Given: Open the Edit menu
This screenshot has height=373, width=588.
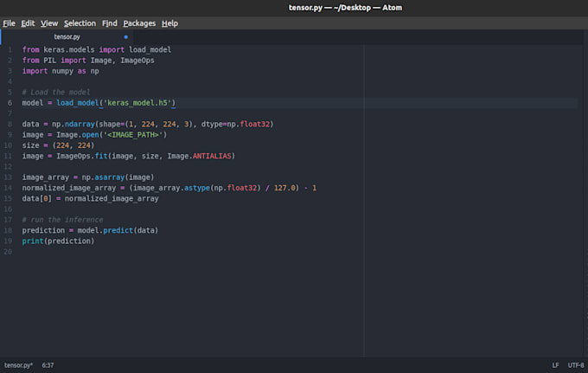Looking at the screenshot, I should (28, 23).
